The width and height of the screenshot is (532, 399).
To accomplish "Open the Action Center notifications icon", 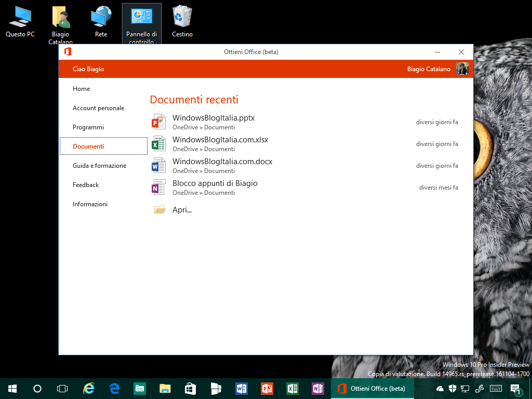I will [x=515, y=389].
